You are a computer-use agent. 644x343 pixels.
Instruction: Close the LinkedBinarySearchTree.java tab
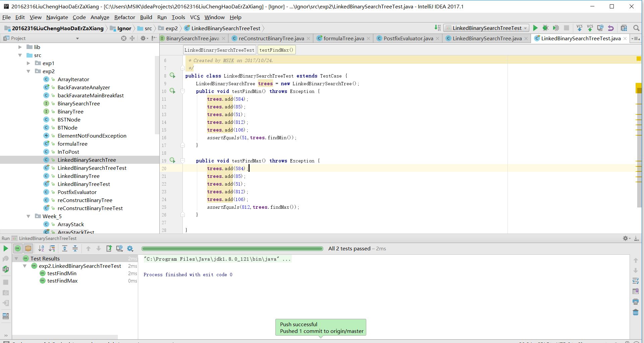tap(526, 39)
